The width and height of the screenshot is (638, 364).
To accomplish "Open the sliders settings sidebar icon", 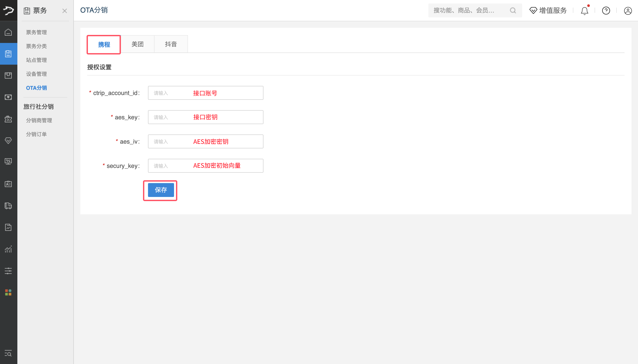I will pos(8,271).
